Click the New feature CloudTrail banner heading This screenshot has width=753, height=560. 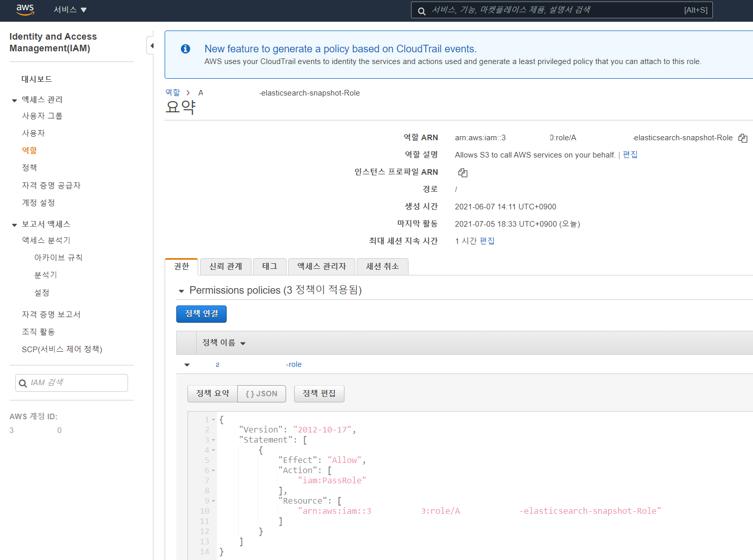[340, 49]
